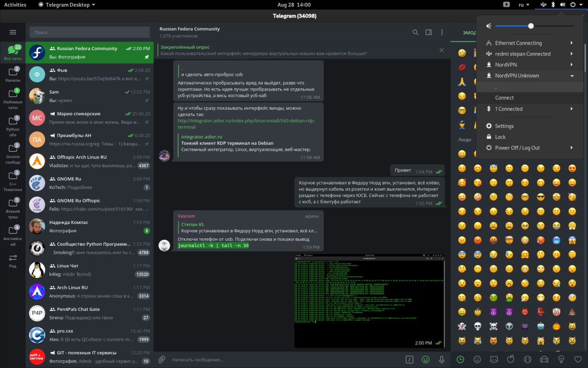Click sender name Vascom in the message
The height and width of the screenshot is (368, 588).
coord(186,216)
